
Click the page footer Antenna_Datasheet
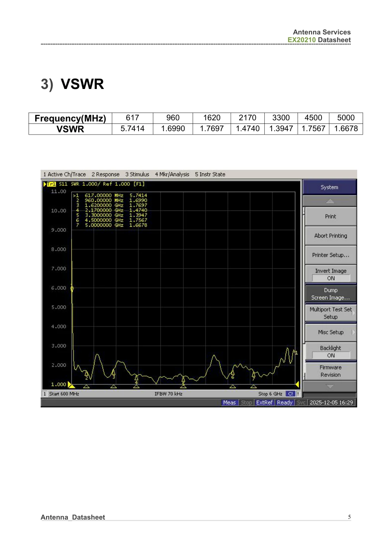(73, 517)
